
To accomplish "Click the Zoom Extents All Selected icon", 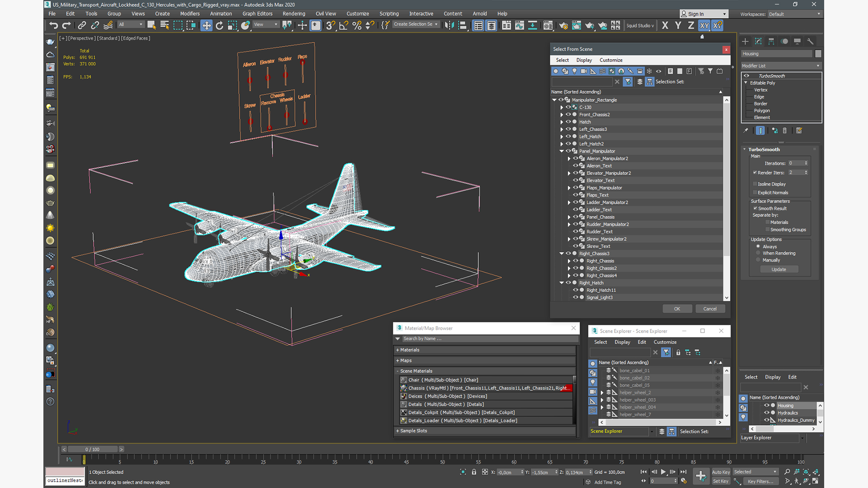I will coord(816,472).
